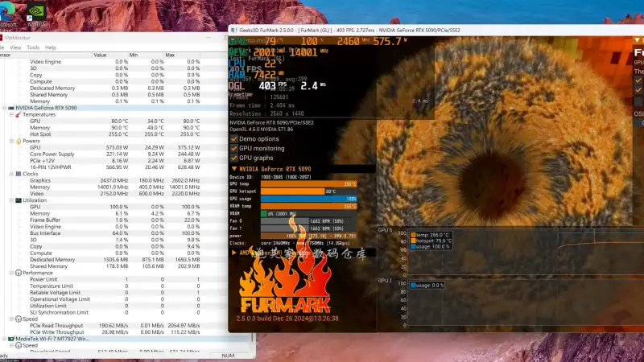644x362 pixels.
Task: Click the flame icon beside Powers
Action: (19, 141)
